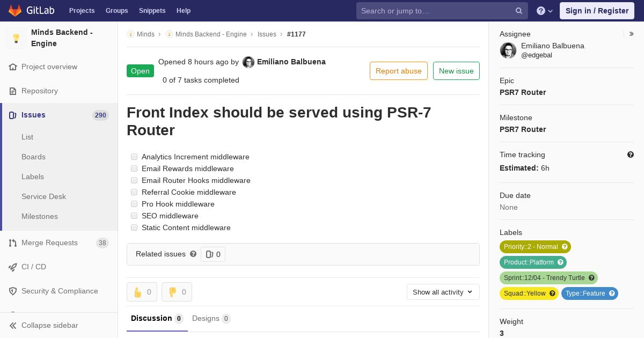Check SEO middleware task
The image size is (644, 338).
[134, 216]
